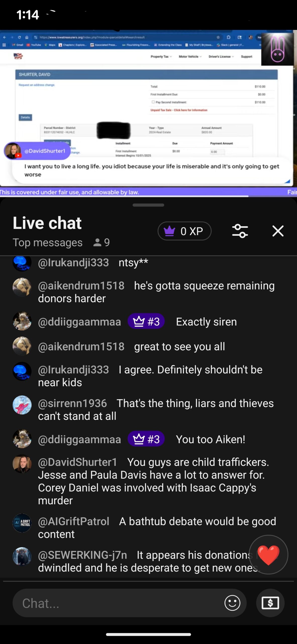This screenshot has width=297, height=644.
Task: Open the Driver's License menu in video
Action: (x=221, y=57)
